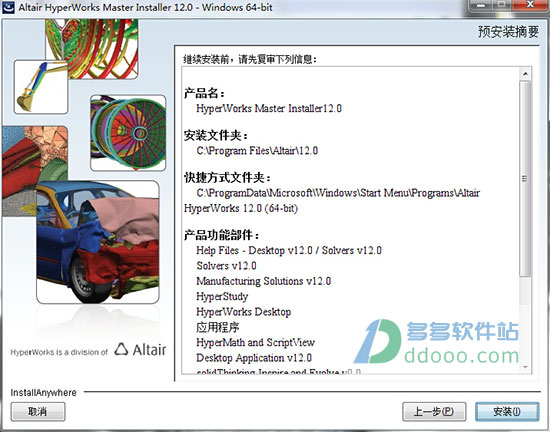This screenshot has width=550, height=432.
Task: Click the '产品名:' heading
Action: [204, 93]
